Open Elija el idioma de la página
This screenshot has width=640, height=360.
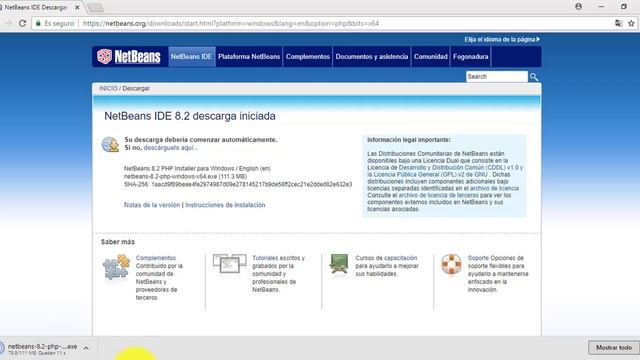(502, 40)
